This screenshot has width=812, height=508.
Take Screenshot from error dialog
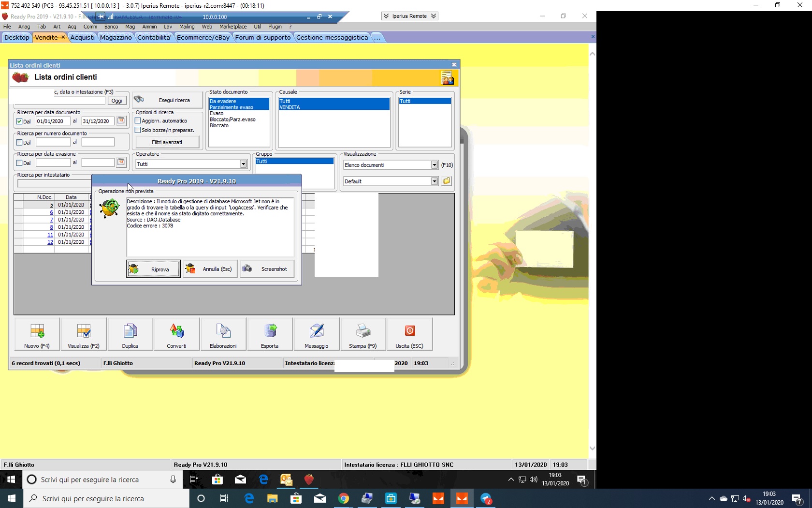point(267,269)
